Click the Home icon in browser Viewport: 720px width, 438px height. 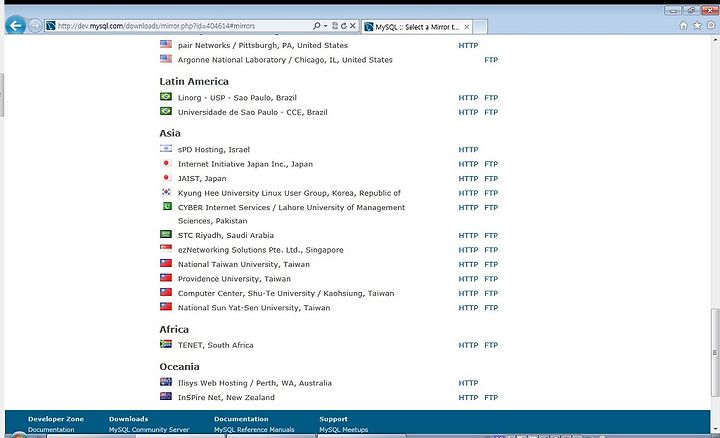pos(683,26)
